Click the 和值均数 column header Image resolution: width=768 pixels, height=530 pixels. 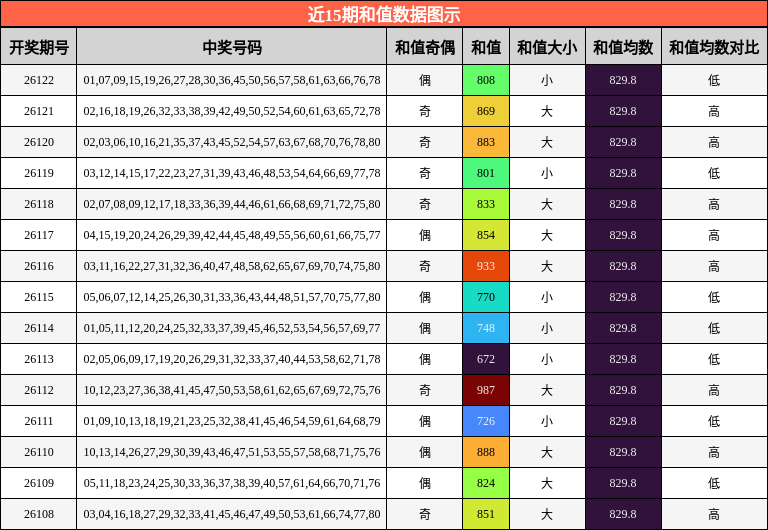623,47
